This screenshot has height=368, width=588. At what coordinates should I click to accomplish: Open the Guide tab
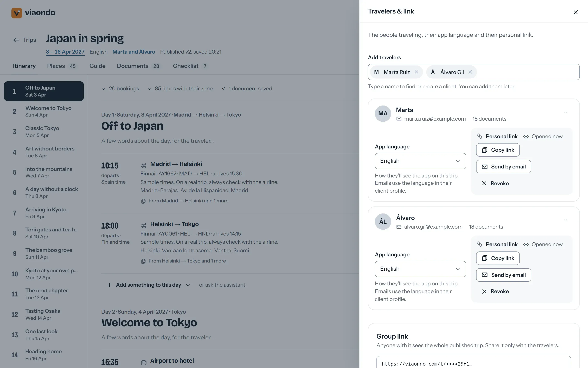(97, 66)
